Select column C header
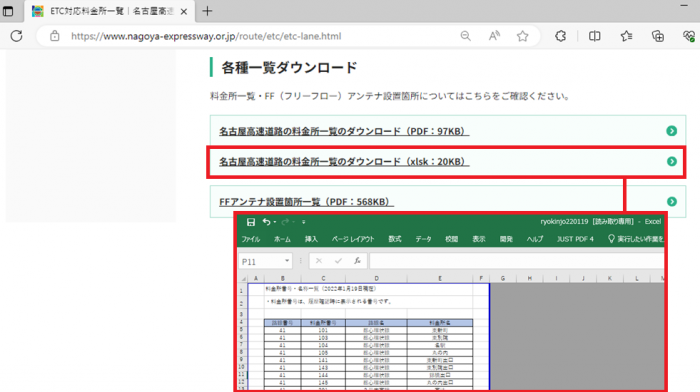 pyautogui.click(x=323, y=278)
